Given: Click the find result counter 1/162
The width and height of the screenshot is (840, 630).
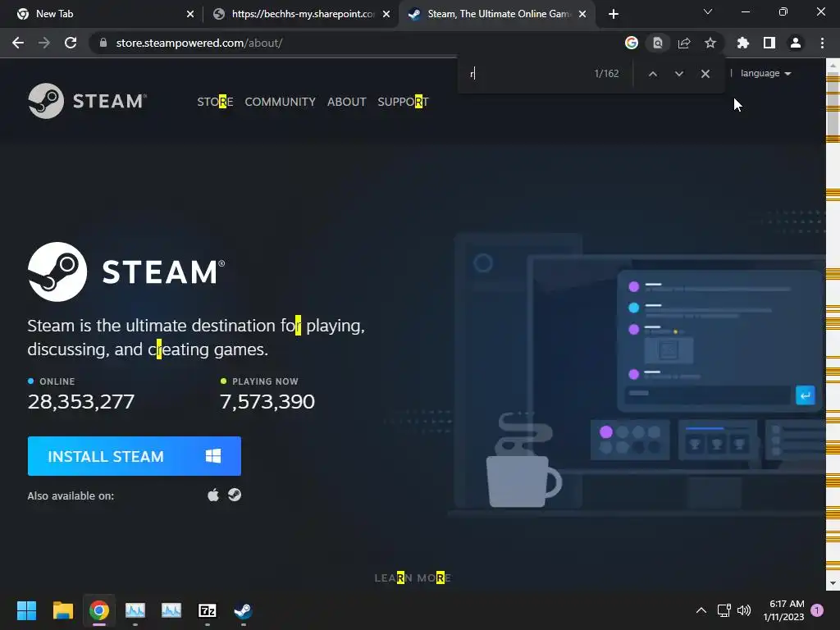Looking at the screenshot, I should (x=606, y=74).
